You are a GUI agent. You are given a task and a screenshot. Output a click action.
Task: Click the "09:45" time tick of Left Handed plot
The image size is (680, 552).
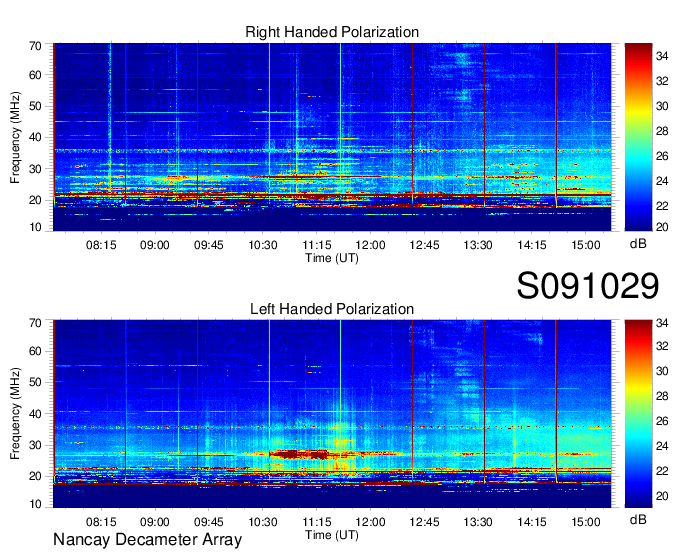click(209, 522)
